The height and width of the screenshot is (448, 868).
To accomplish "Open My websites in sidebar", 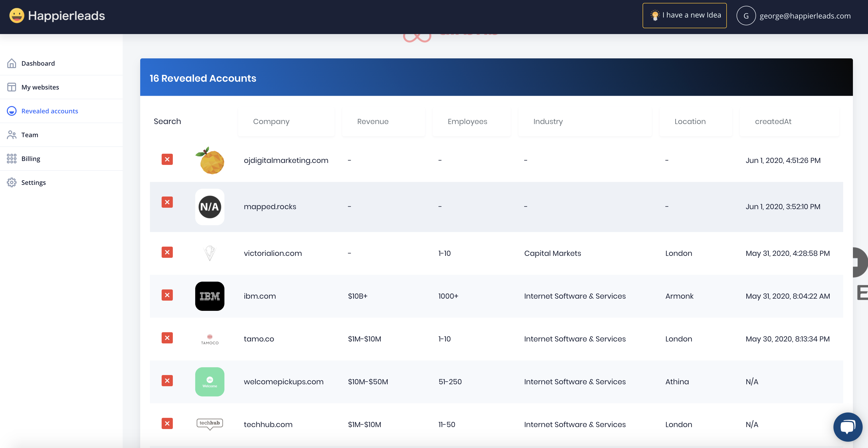I will point(40,87).
